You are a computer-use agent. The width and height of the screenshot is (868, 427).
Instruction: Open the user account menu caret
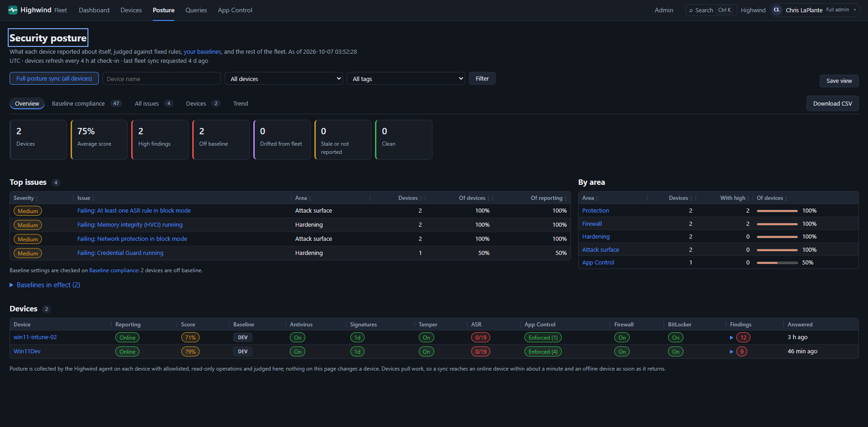click(855, 10)
